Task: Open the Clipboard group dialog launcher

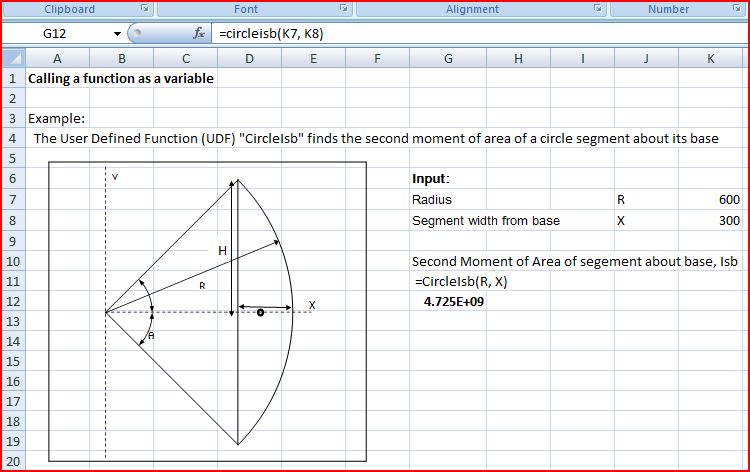Action: tap(145, 9)
